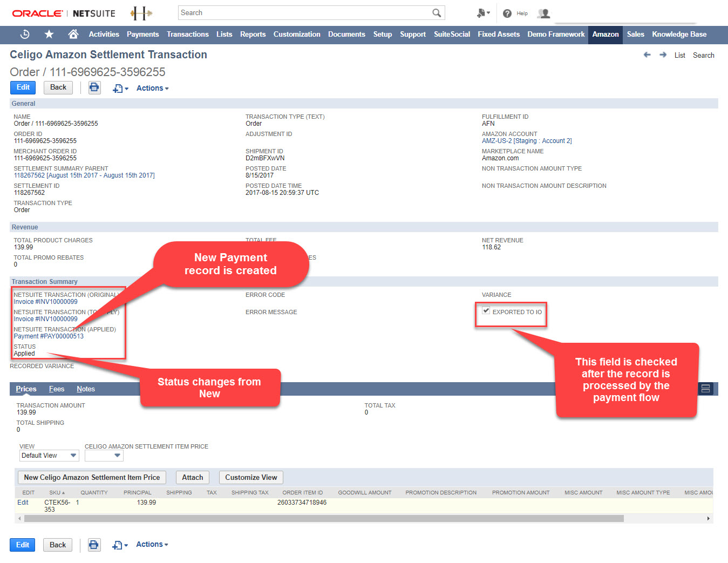Open the Transactions menu

click(188, 34)
